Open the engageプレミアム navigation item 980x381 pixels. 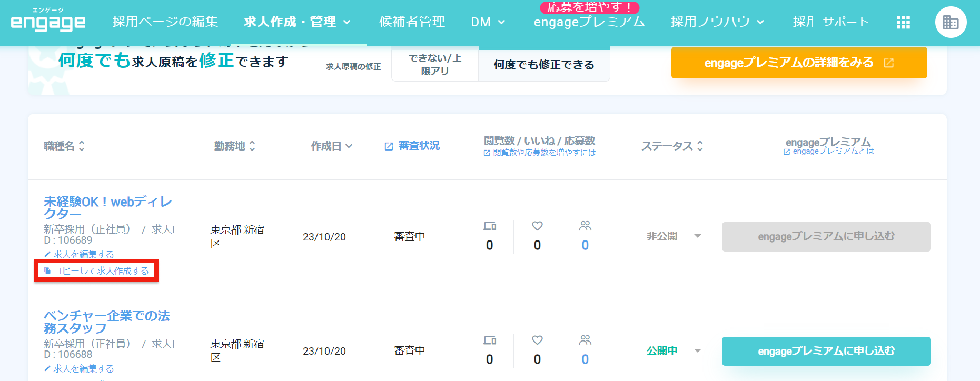(589, 22)
